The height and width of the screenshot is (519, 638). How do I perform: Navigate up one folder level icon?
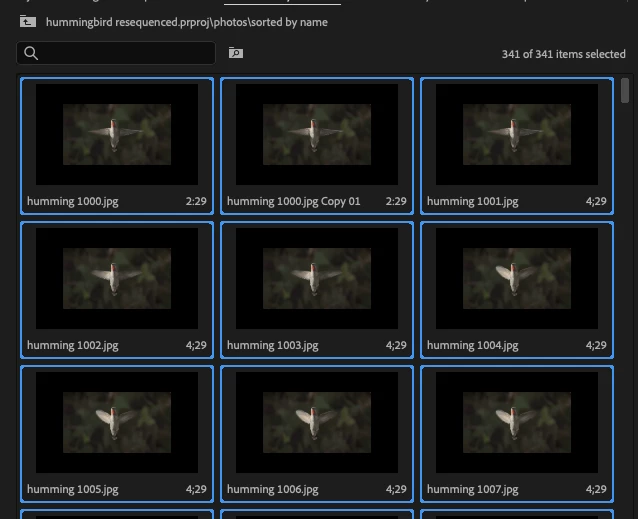click(x=28, y=21)
